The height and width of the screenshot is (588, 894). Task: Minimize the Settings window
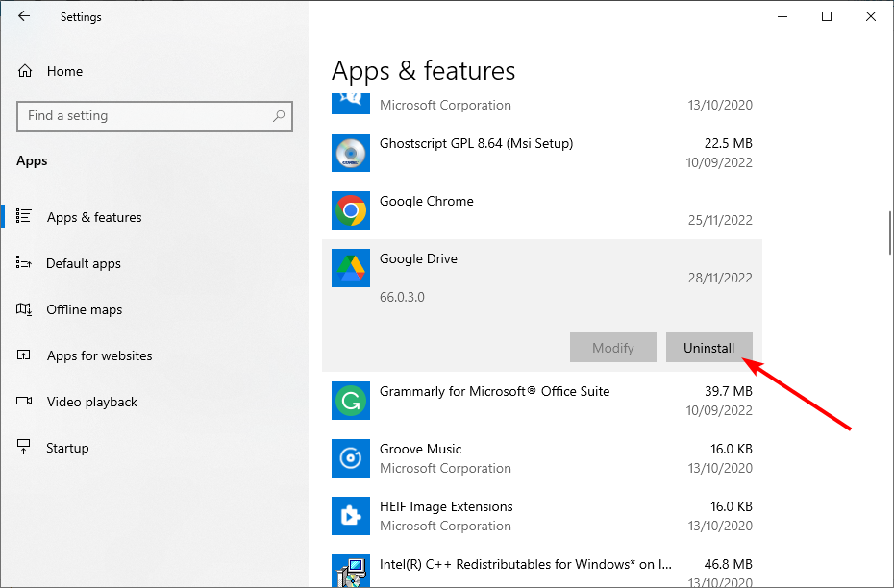(x=782, y=16)
